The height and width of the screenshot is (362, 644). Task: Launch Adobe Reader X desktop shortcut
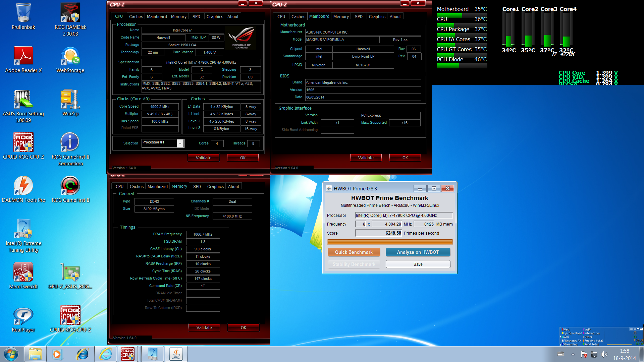23,60
